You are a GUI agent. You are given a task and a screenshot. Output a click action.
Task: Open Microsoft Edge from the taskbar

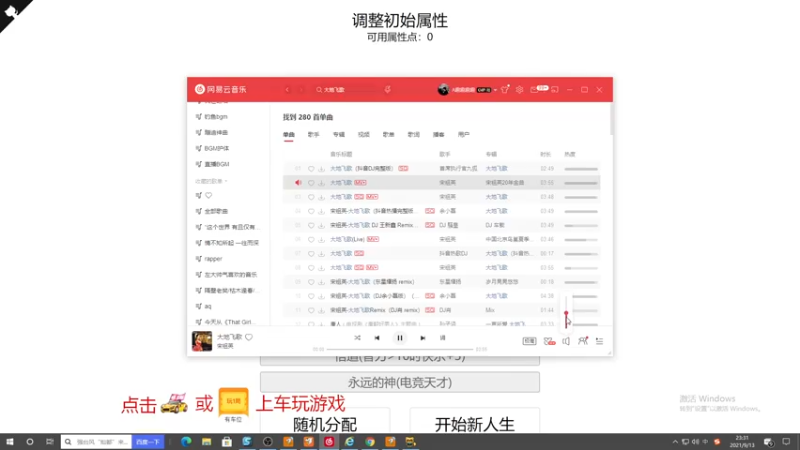tap(186, 442)
